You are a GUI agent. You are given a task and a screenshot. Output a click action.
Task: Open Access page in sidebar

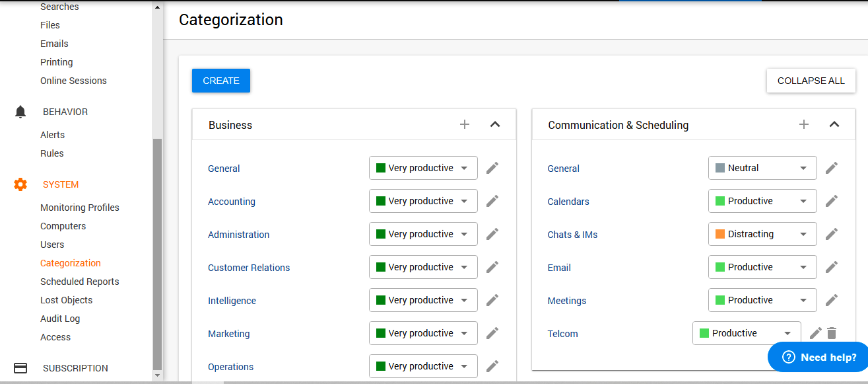click(55, 337)
